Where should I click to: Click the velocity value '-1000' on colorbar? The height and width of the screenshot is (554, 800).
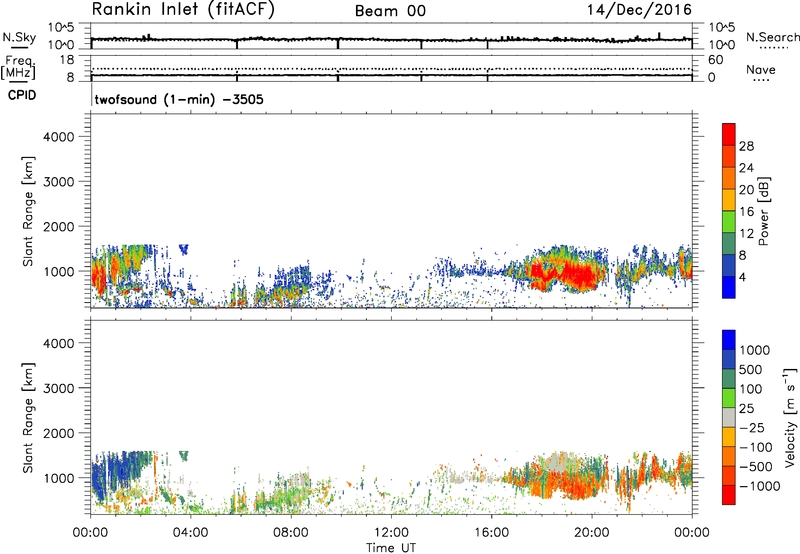click(x=760, y=486)
